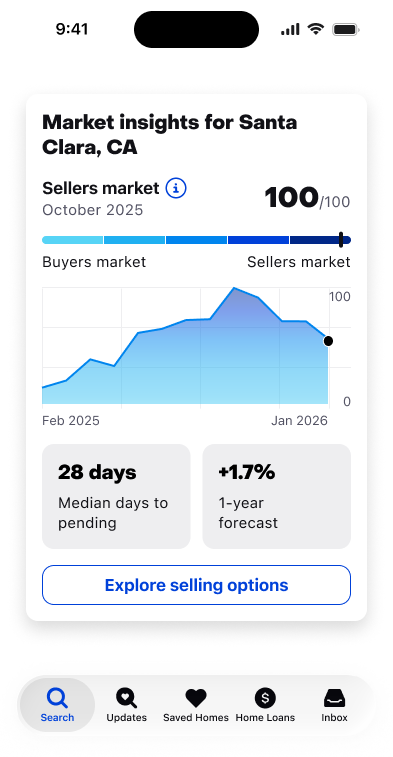Image resolution: width=393 pixels, height=757 pixels.
Task: Tap the Market insights for Santa Clara heading
Action: click(170, 135)
